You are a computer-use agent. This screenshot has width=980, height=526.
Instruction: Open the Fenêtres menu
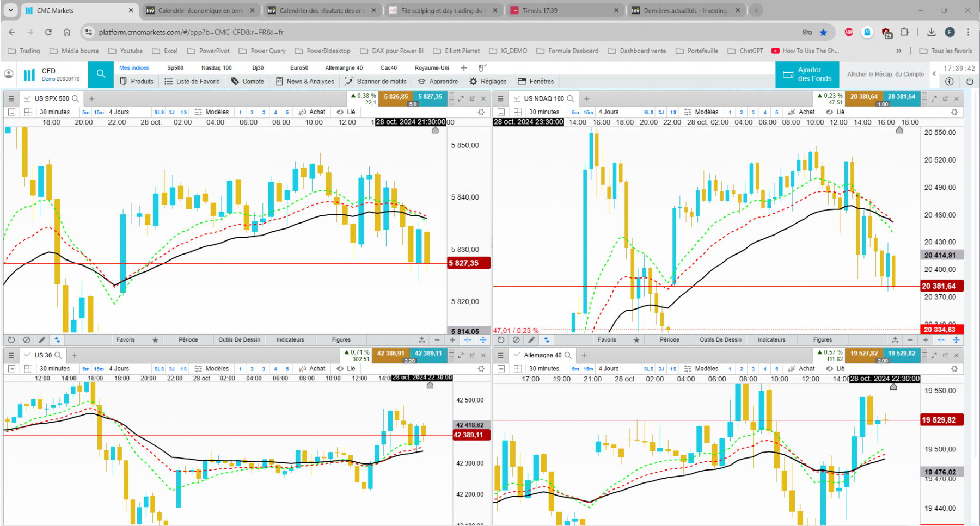click(x=536, y=81)
